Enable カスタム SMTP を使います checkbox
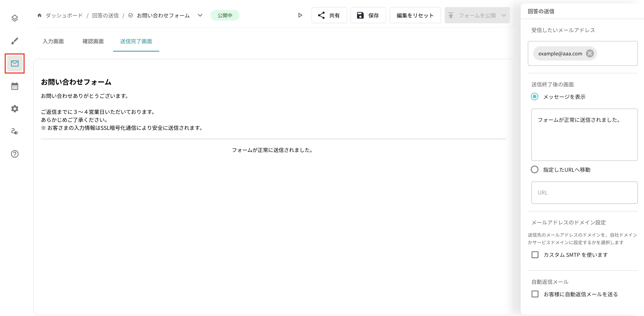This screenshot has width=644, height=316. pos(535,255)
